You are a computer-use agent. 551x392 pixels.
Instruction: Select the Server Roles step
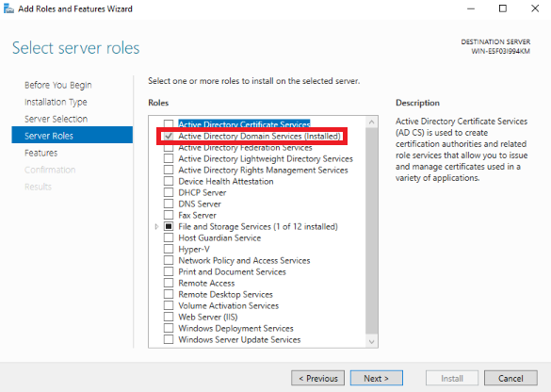(x=72, y=136)
